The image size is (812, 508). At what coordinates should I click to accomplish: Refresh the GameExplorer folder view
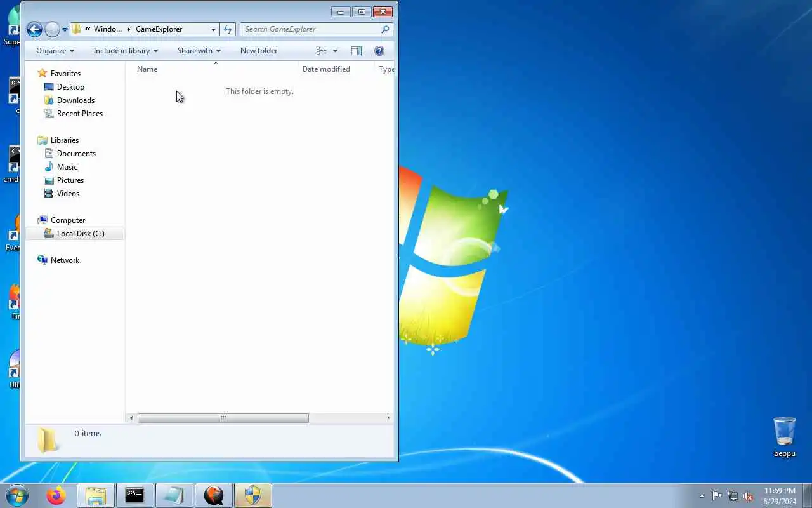click(x=228, y=29)
